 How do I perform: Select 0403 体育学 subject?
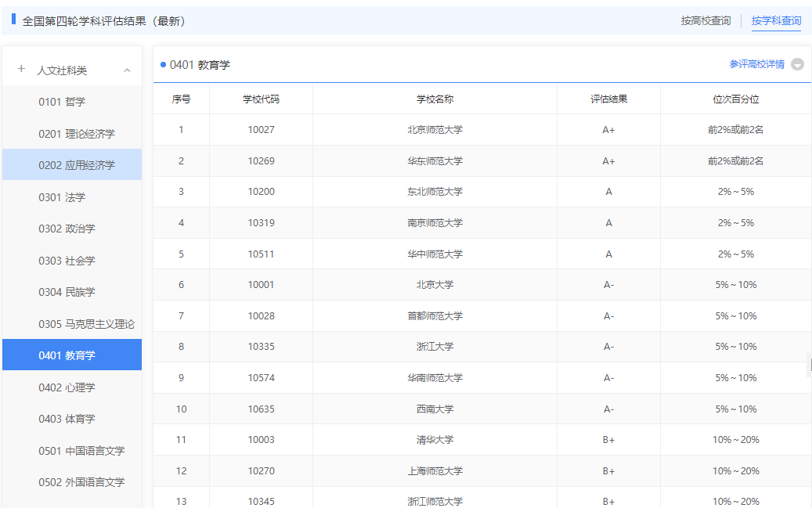[72, 419]
